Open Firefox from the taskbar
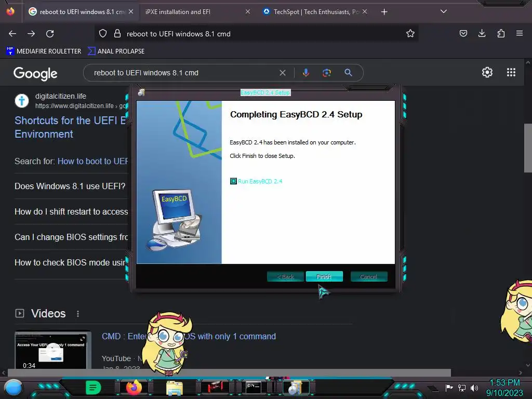Screen dimensions: 532x399 pyautogui.click(x=134, y=388)
